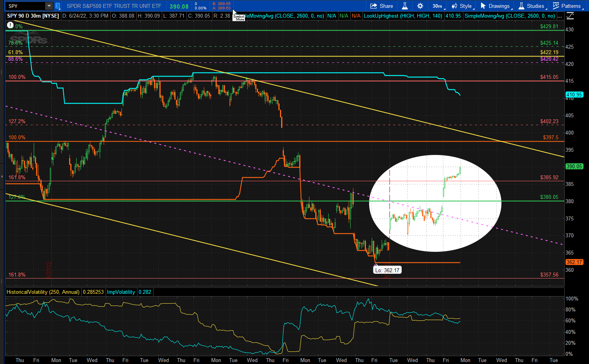The height and width of the screenshot is (364, 589).
Task: Click the ask 389.63 quote
Action: click(x=221, y=8)
